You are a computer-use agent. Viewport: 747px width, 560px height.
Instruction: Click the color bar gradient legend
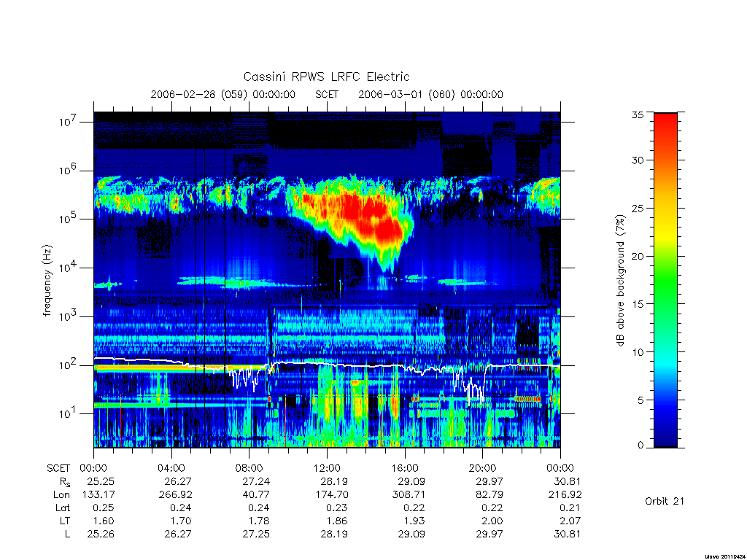pos(665,280)
